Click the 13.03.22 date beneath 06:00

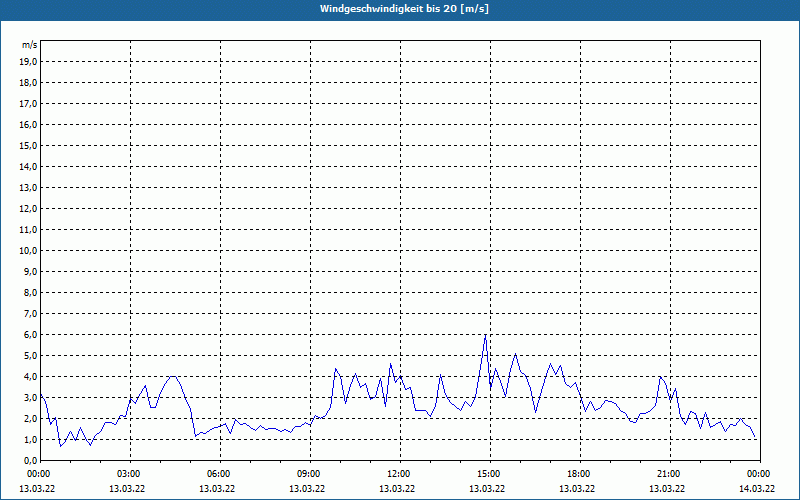[x=217, y=489]
